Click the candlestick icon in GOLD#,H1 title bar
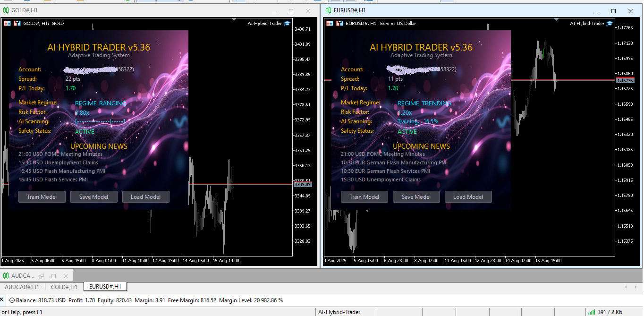Viewport: 644px width, 316px height. 6,10
